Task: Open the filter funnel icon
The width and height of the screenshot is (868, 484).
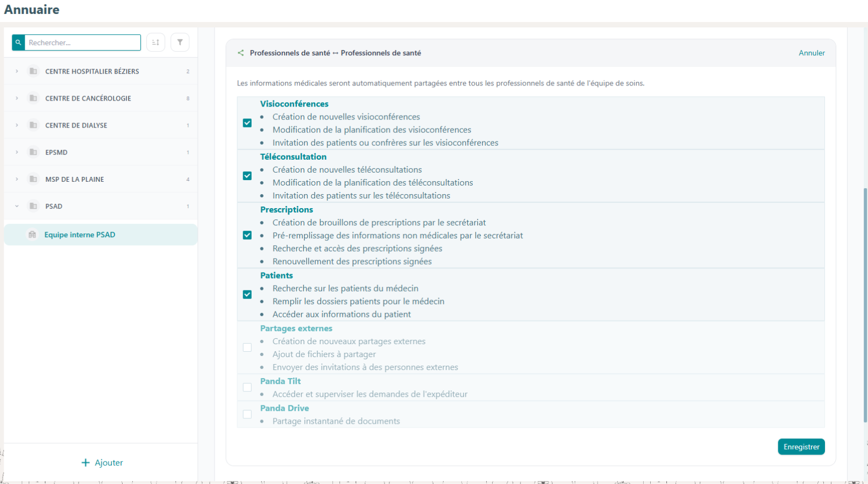Action: [x=180, y=42]
